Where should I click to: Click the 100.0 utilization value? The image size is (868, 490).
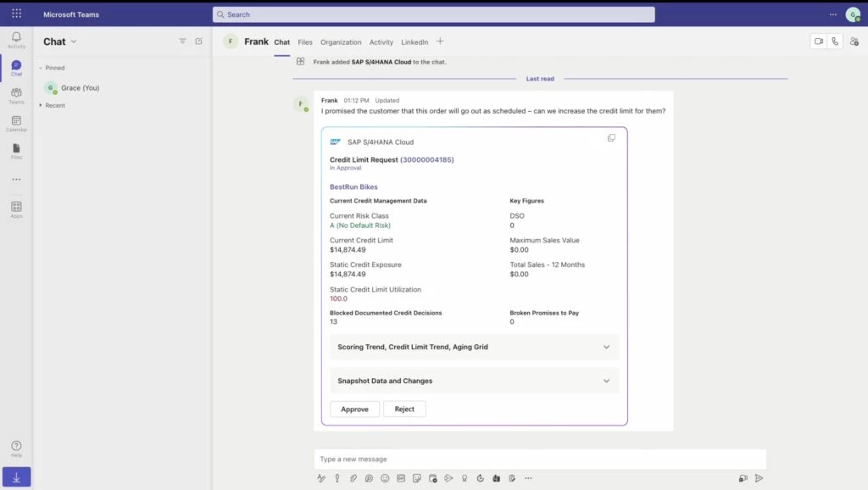[x=339, y=298]
